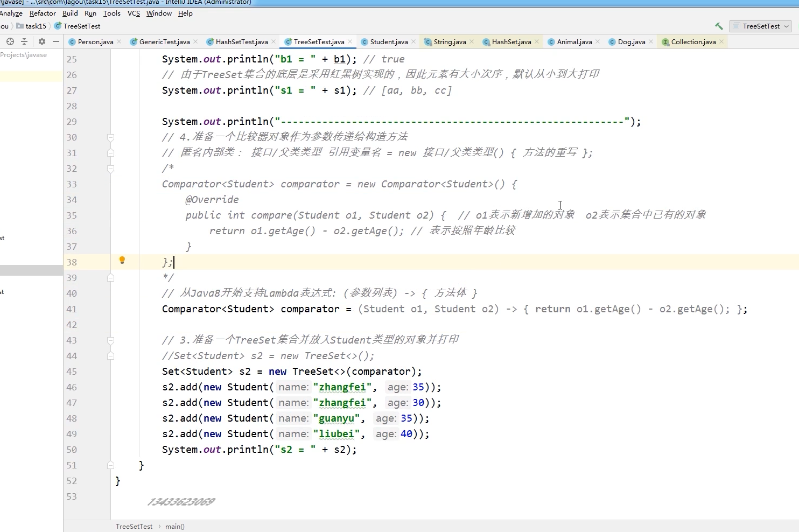Collapse the block comment starting at line 32
The height and width of the screenshot is (532, 799).
110,169
